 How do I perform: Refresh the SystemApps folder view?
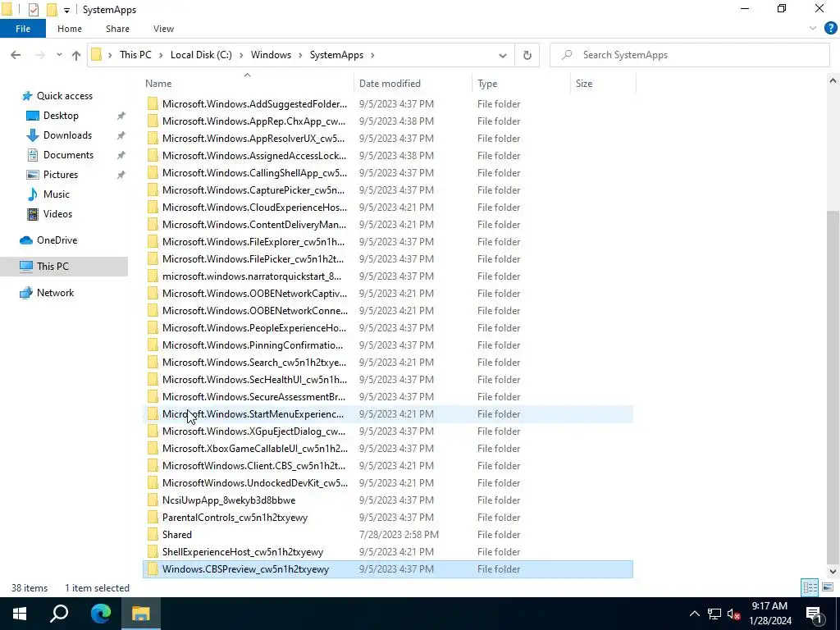pos(527,55)
